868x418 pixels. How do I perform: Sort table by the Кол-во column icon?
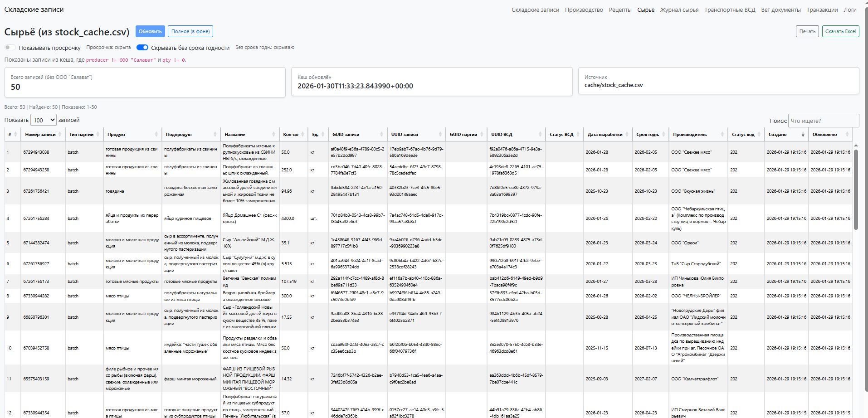click(x=302, y=134)
